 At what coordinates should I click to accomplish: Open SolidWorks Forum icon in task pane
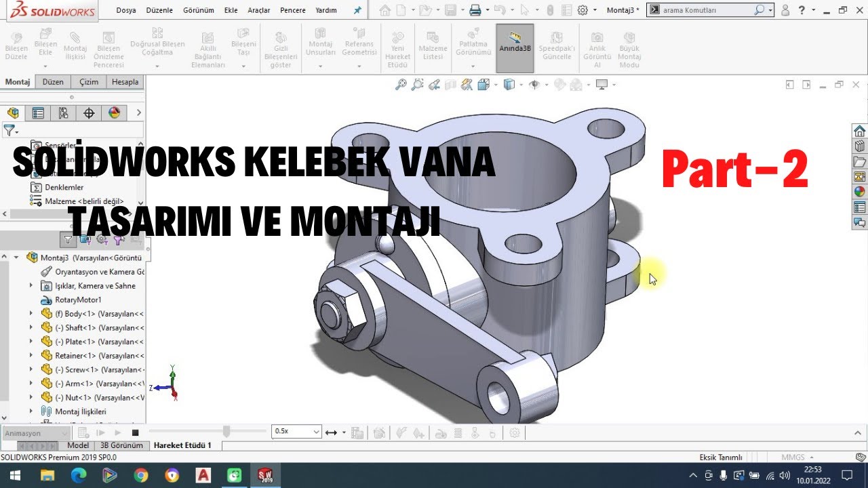click(x=860, y=222)
